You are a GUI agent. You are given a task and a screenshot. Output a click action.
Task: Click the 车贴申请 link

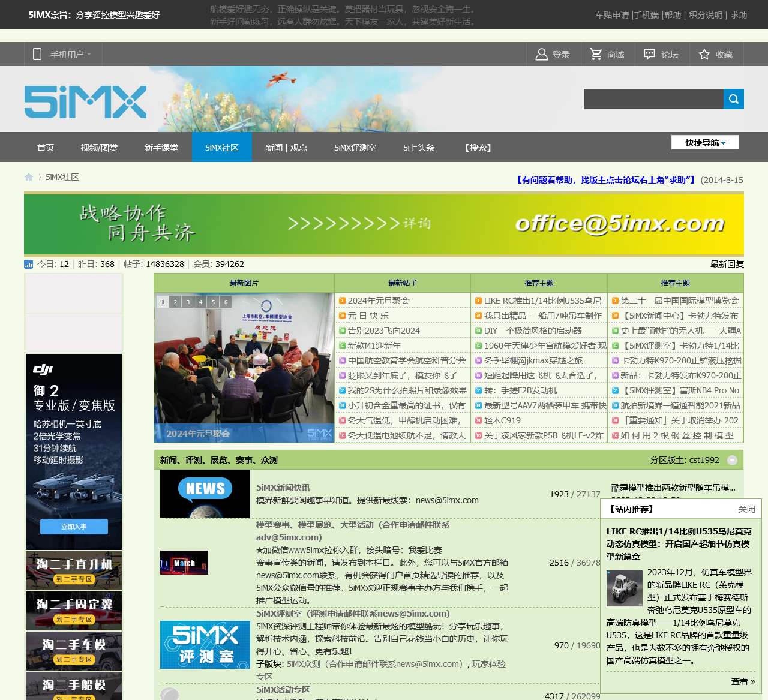tap(612, 15)
